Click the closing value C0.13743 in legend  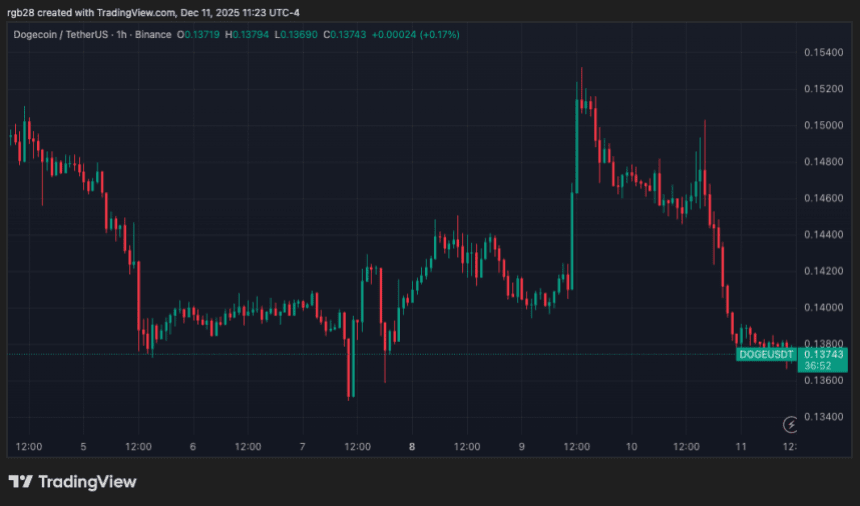[344, 35]
